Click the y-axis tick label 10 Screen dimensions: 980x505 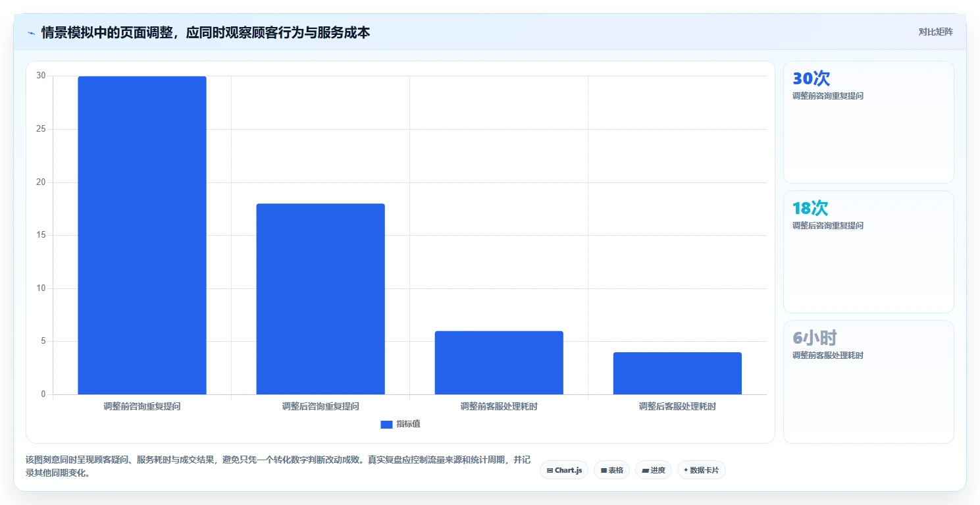41,288
